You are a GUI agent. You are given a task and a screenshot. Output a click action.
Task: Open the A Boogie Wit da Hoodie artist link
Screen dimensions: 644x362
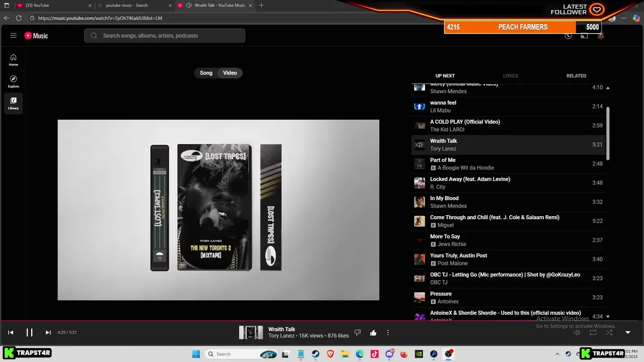click(x=465, y=168)
